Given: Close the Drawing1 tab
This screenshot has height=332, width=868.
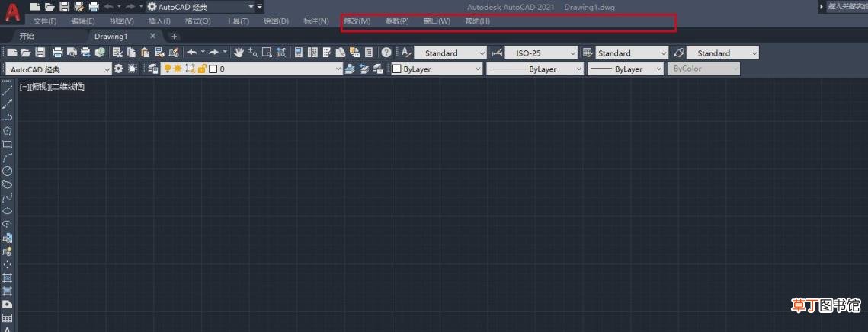Looking at the screenshot, I should click(x=152, y=36).
